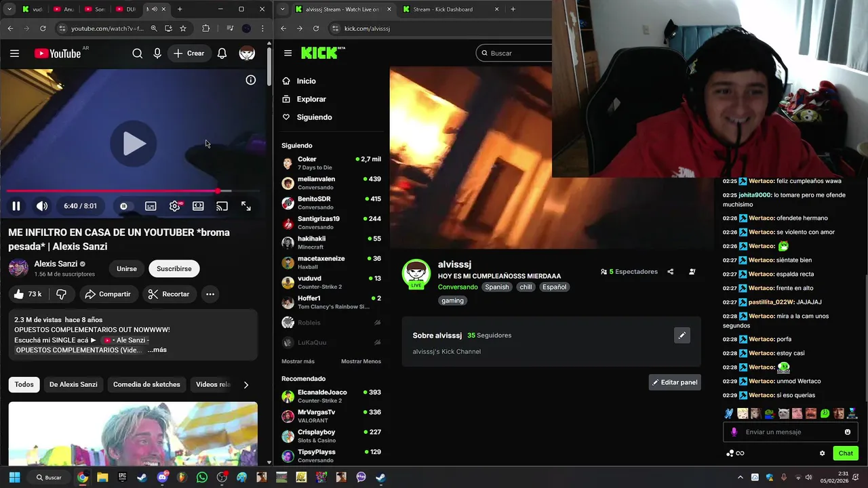The image size is (868, 488).
Task: Click the Unirse button
Action: [x=127, y=269]
